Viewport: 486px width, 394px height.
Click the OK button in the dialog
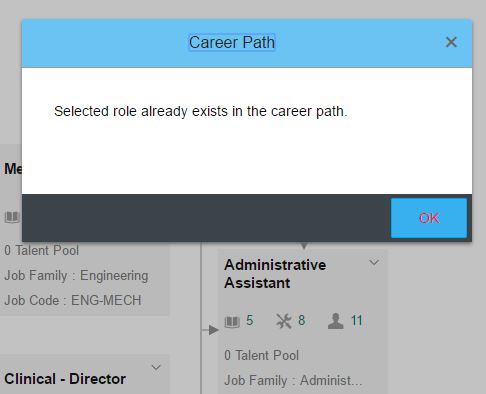pos(429,218)
